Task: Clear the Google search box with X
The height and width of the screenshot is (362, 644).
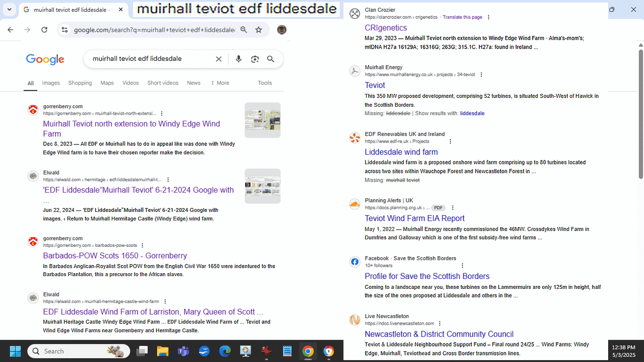Action: [x=218, y=59]
